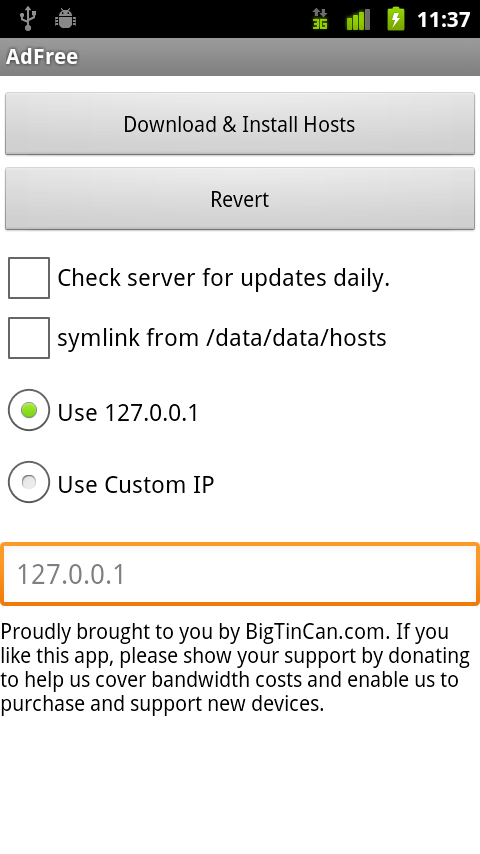Tap the Android debugging bug icon
This screenshot has width=480, height=854.
click(x=65, y=19)
